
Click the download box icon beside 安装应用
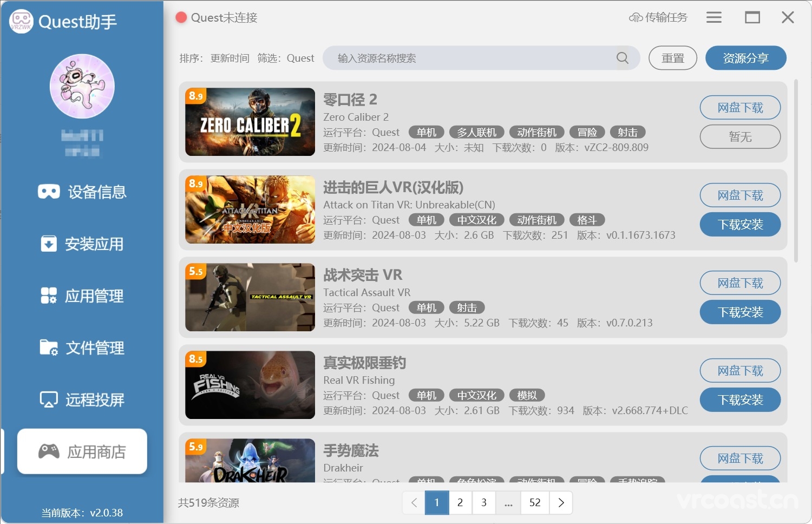point(49,244)
